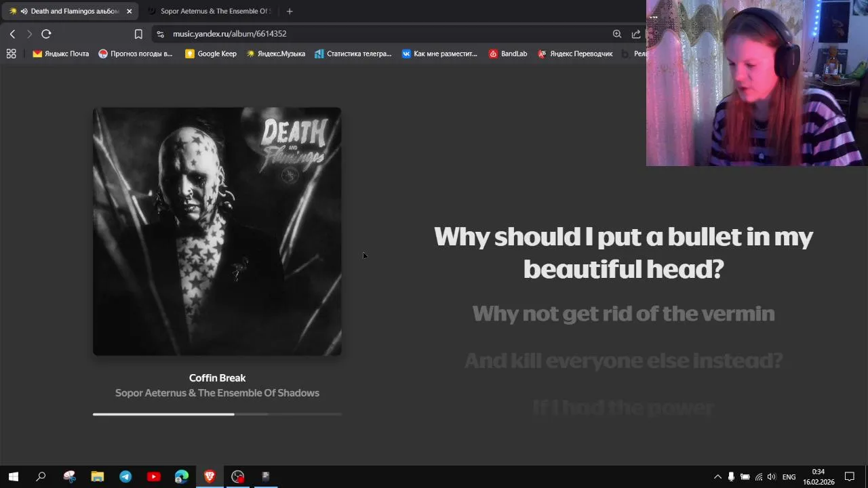Mute audio icon on Death and Flamingos tab
This screenshot has width=868, height=488.
tap(24, 11)
